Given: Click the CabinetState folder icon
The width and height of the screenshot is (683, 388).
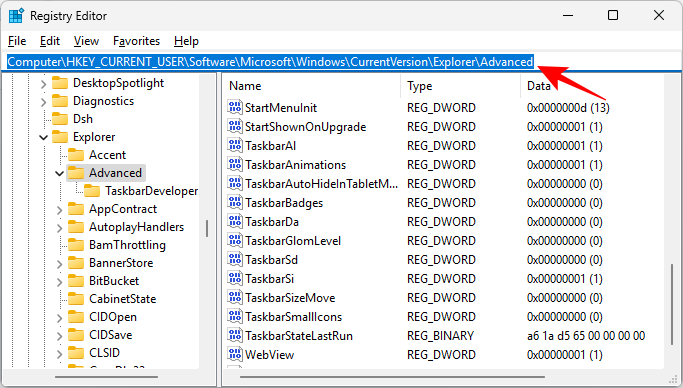Looking at the screenshot, I should [76, 299].
